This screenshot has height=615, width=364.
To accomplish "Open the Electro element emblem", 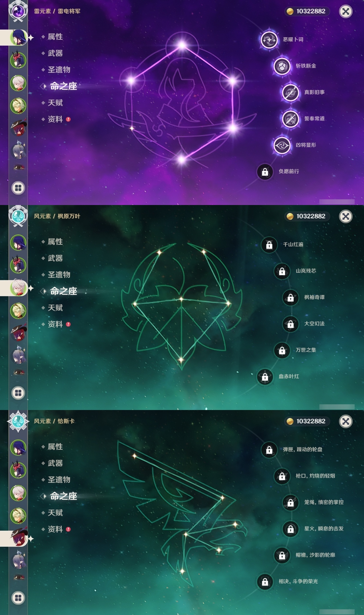I will click(18, 11).
